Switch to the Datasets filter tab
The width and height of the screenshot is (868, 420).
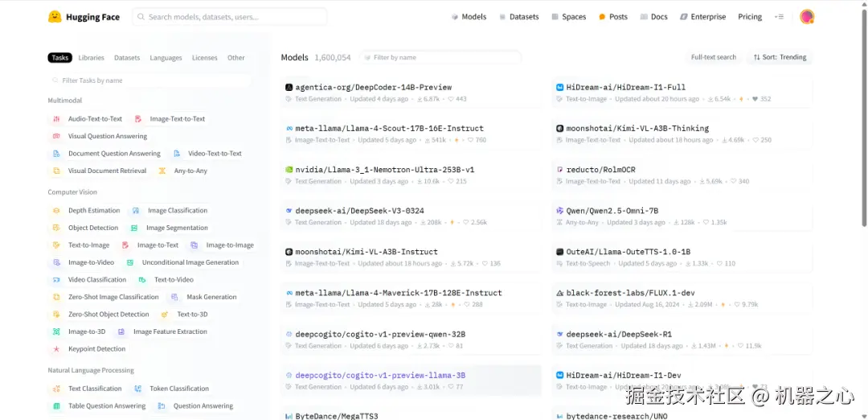[127, 58]
